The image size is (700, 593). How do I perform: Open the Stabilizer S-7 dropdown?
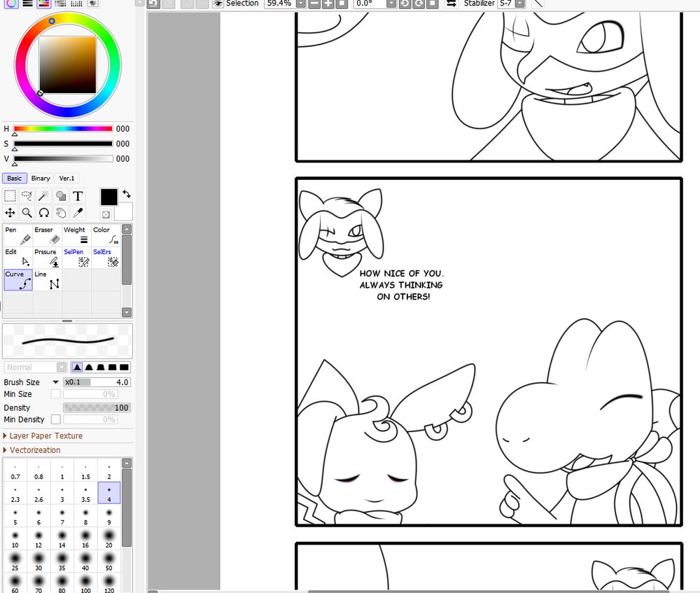520,4
